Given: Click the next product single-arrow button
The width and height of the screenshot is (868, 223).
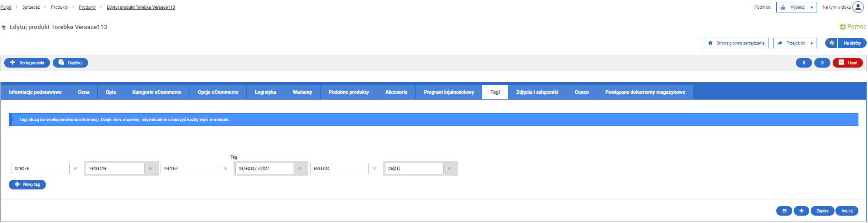Looking at the screenshot, I should coord(803,63).
